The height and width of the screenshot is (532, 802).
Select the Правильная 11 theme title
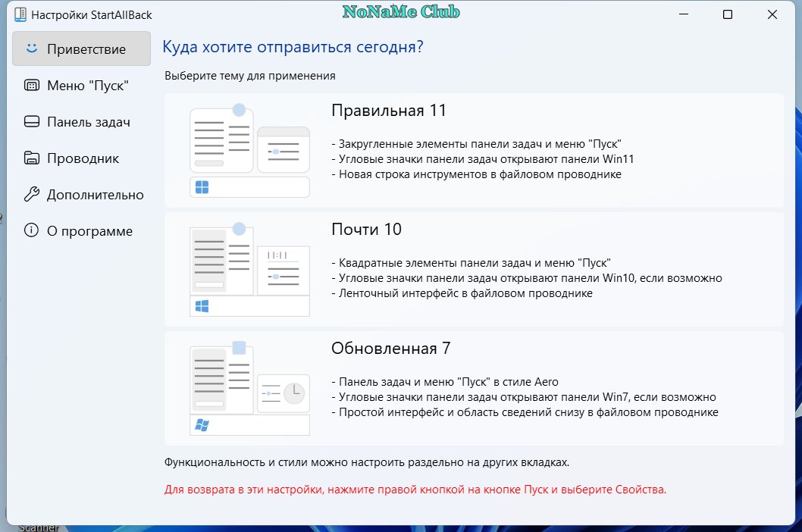tap(389, 111)
